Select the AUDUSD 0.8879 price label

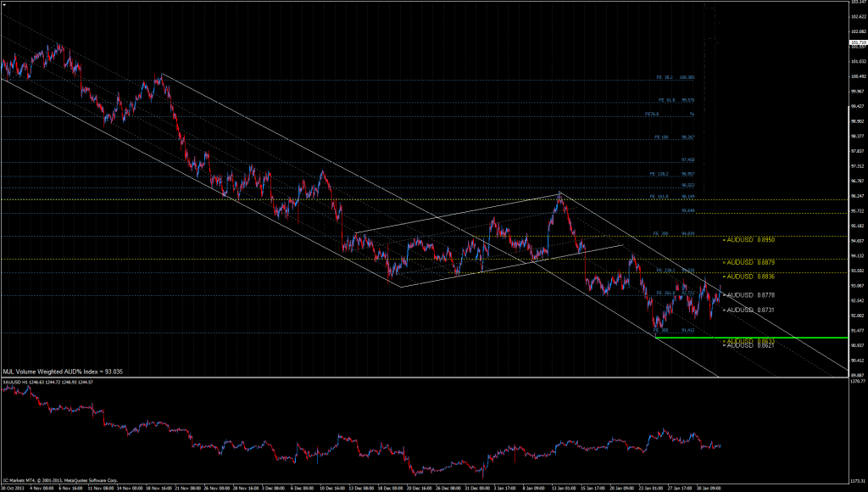coord(751,262)
